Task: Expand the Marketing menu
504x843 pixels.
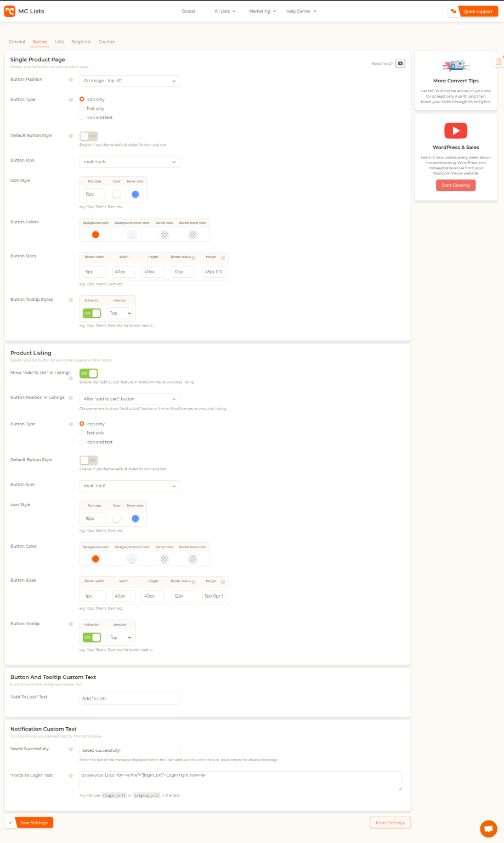Action: click(262, 11)
